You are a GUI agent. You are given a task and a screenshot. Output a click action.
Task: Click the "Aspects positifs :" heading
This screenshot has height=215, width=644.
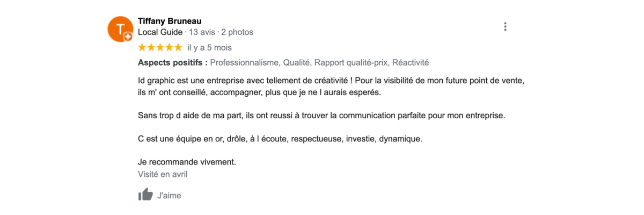[x=172, y=63]
